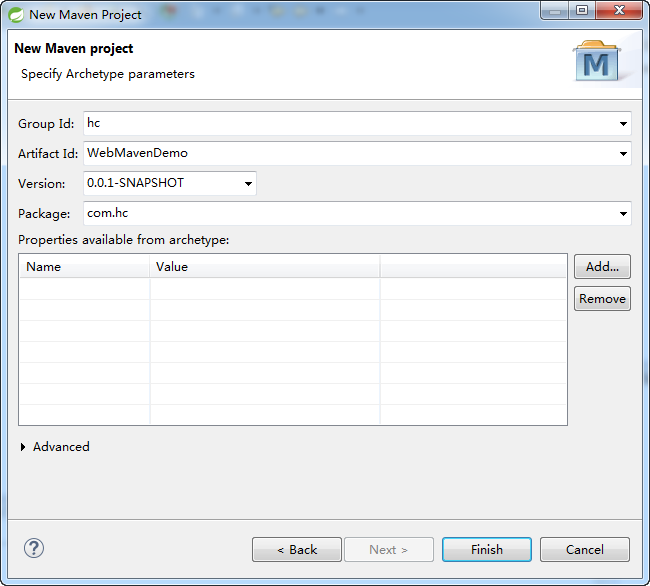This screenshot has width=650, height=586.
Task: Click the Artifact Id field WebMavenDemo
Action: pos(357,153)
